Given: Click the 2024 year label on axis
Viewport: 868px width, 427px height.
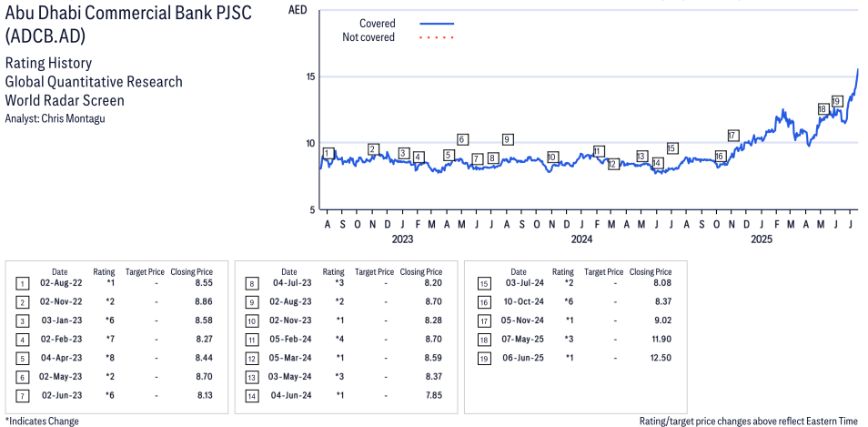Looking at the screenshot, I should pos(581,239).
